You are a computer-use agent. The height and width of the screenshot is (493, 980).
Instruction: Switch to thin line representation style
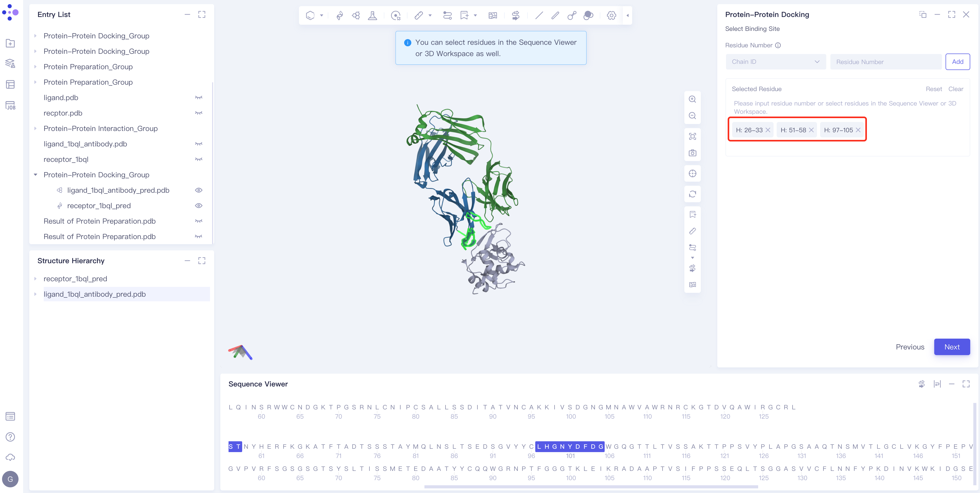click(x=539, y=15)
